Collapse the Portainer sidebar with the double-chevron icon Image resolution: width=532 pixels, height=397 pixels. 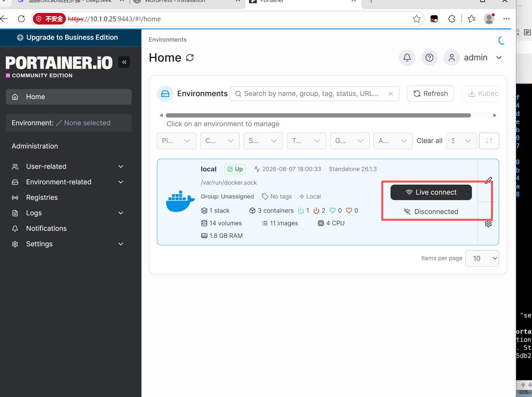coord(124,62)
